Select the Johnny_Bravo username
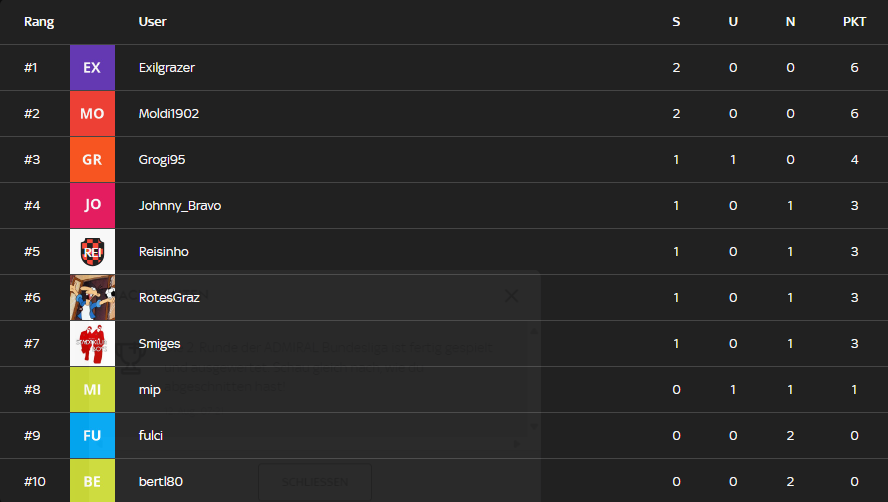The image size is (888, 502). pos(180,206)
